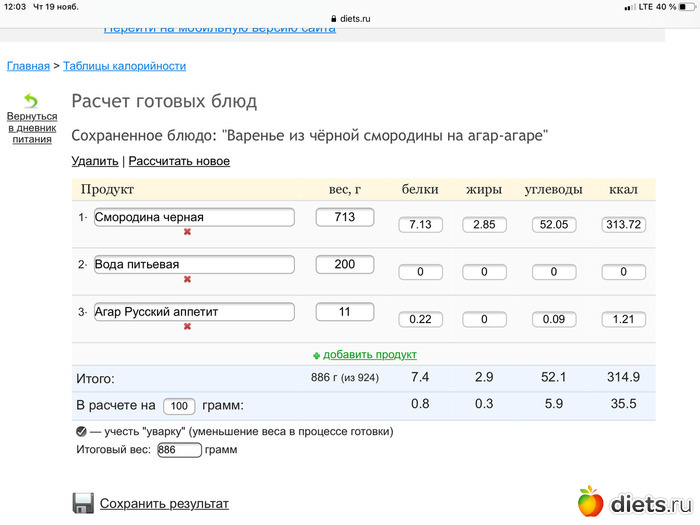Viewport: 700px width, 525px height.
Task: Change the В расчете на 100 grams field
Action: click(179, 406)
